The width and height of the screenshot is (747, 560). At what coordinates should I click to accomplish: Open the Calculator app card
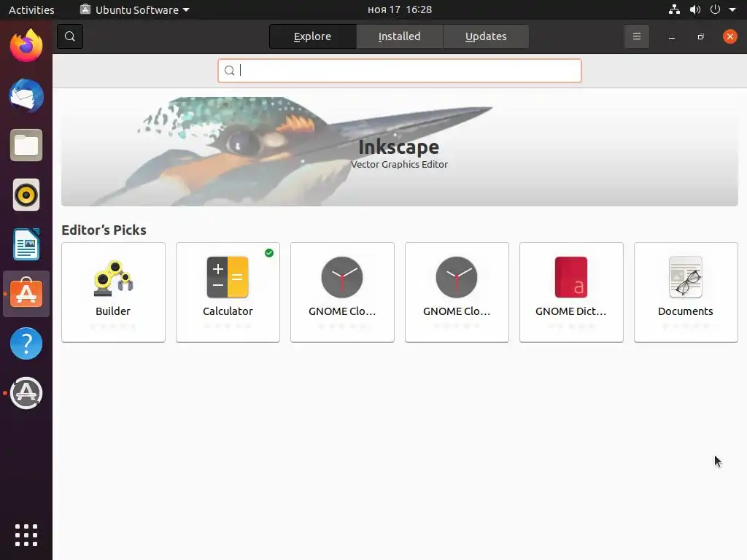[x=228, y=292]
